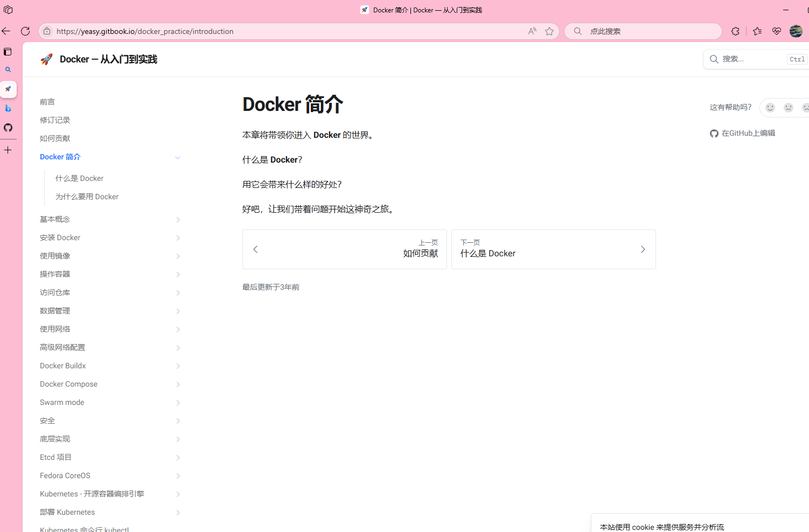Click the GitBook 搜索 search field
The image size is (809, 532).
point(756,59)
